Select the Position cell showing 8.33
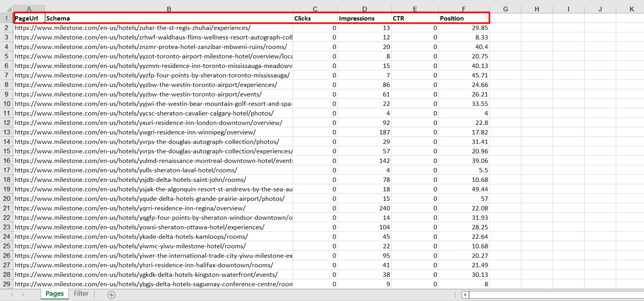The width and height of the screenshot is (644, 301). click(x=464, y=37)
